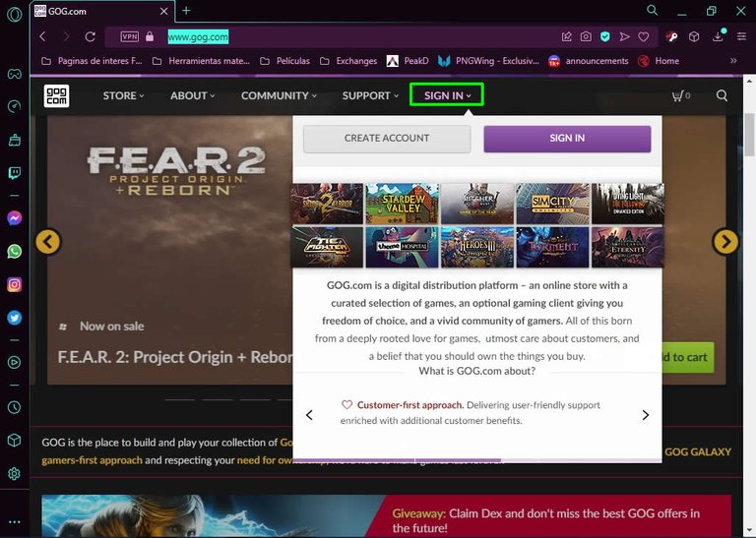
Task: Open PNGWing bookmark
Action: pos(489,61)
